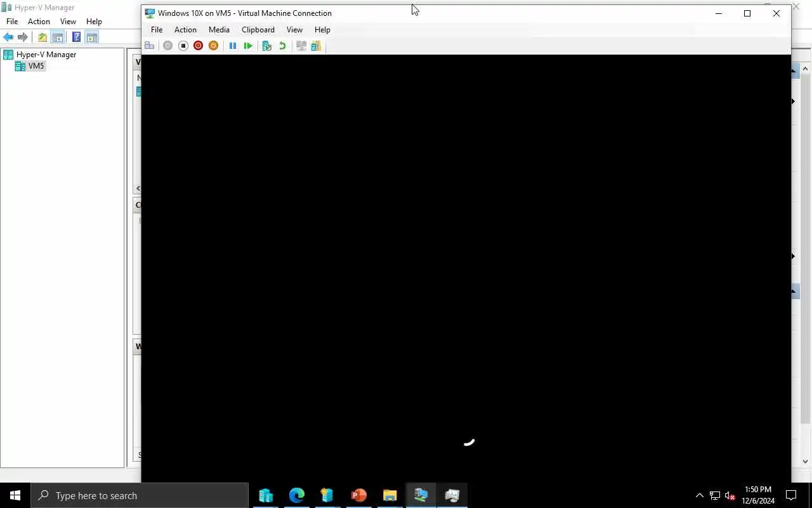Reset the VM with the green play icon
Viewport: 812px width, 508px height.
coord(248,46)
